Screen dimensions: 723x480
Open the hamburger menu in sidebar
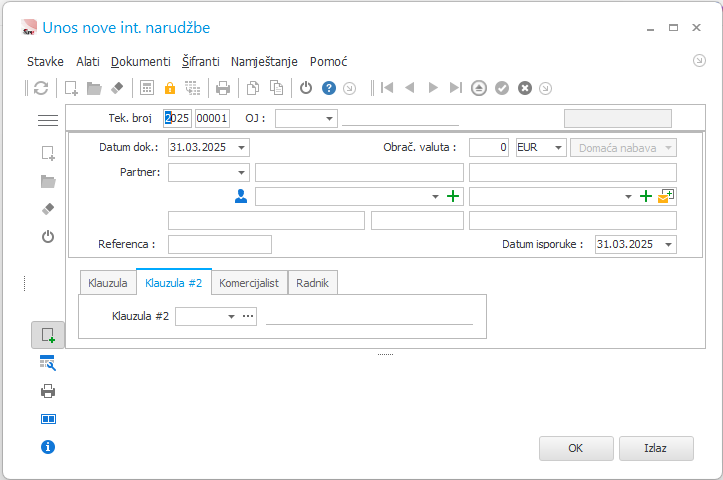tap(48, 120)
